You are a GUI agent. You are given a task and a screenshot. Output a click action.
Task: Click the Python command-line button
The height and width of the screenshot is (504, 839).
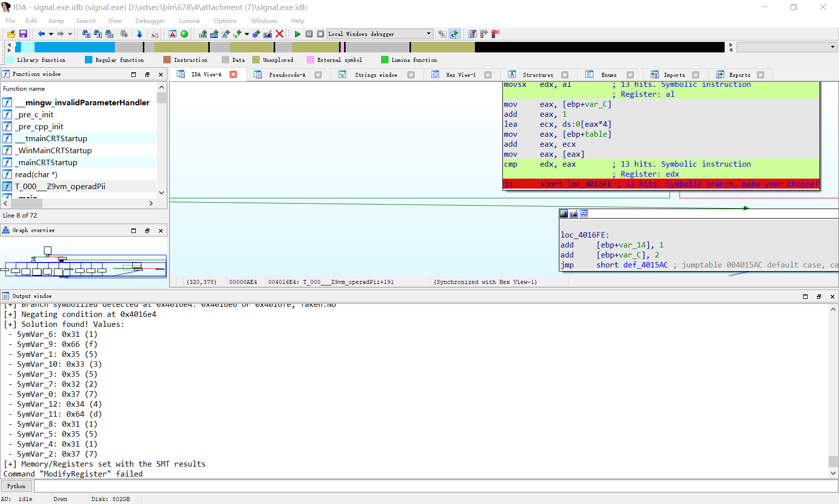[16, 486]
